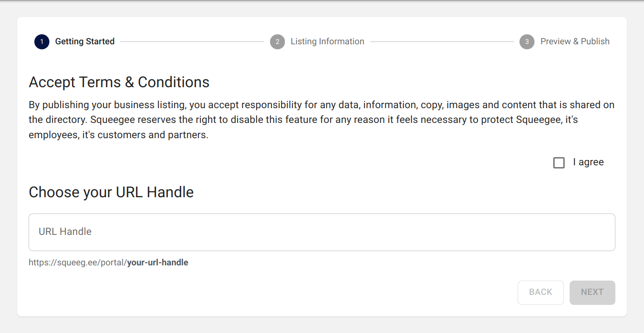Click the bold your-url-handle hint text

tap(158, 262)
